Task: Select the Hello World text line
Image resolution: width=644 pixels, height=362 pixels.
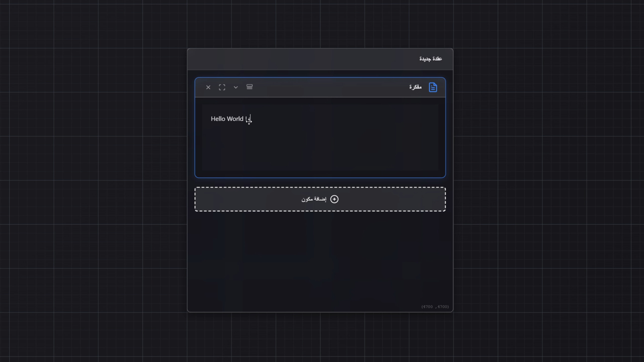Action: click(228, 119)
